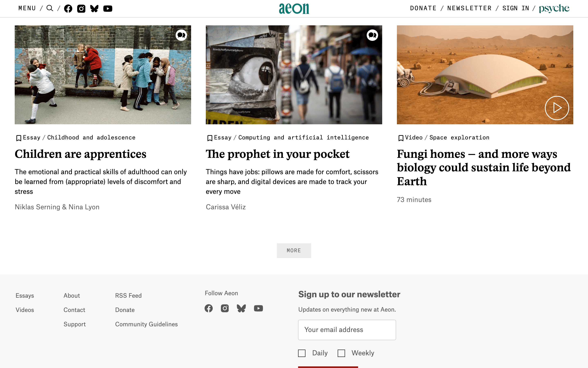The image size is (588, 368).
Task: Open Aeon's Bluesky from header butterfly icon
Action: pyautogui.click(x=94, y=9)
